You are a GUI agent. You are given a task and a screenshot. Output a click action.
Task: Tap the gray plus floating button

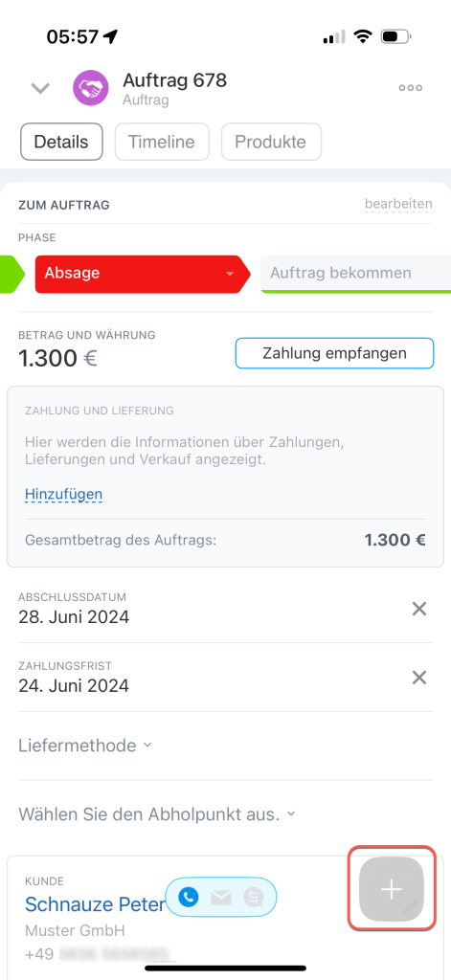click(x=392, y=889)
